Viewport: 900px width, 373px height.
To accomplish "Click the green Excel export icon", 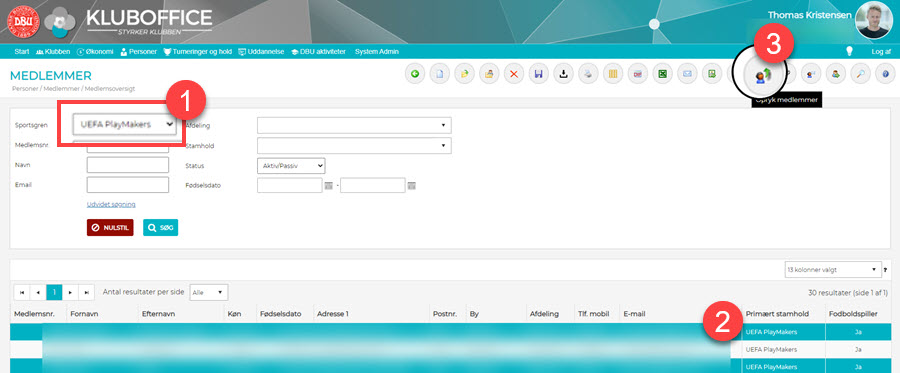I will pyautogui.click(x=662, y=74).
